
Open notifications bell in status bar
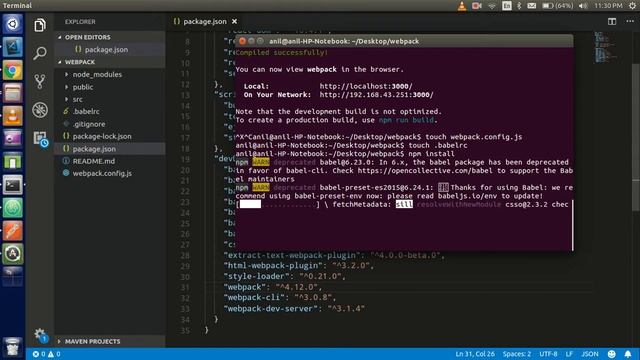click(628, 354)
